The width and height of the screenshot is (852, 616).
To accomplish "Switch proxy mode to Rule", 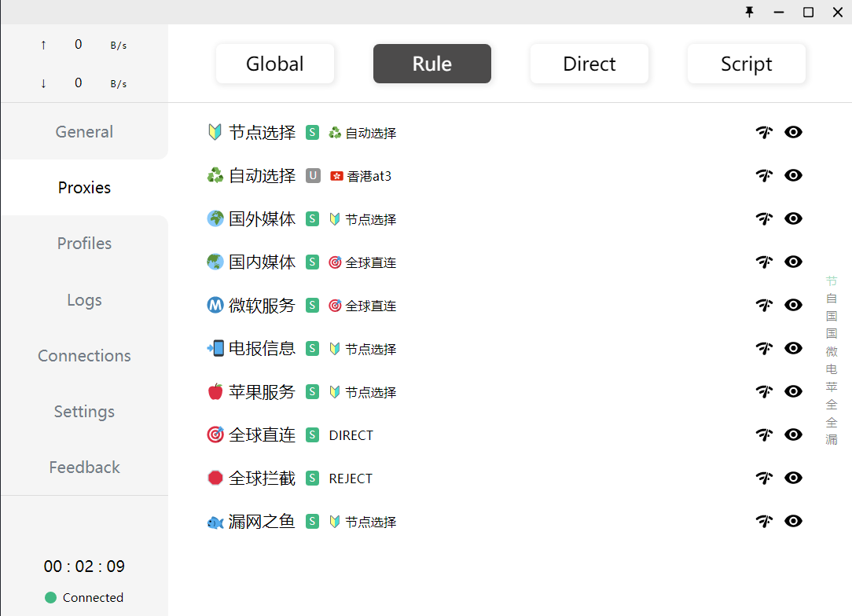I will [x=432, y=64].
